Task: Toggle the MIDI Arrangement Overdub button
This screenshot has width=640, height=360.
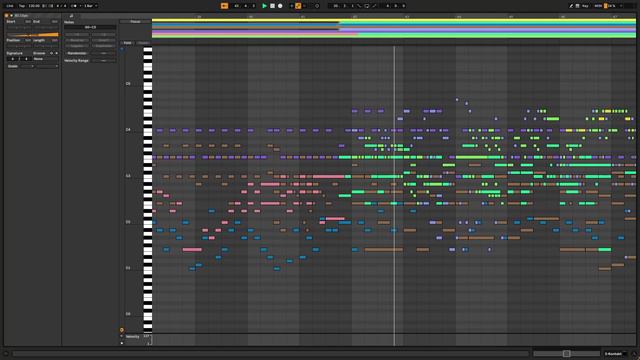Action: pos(291,6)
